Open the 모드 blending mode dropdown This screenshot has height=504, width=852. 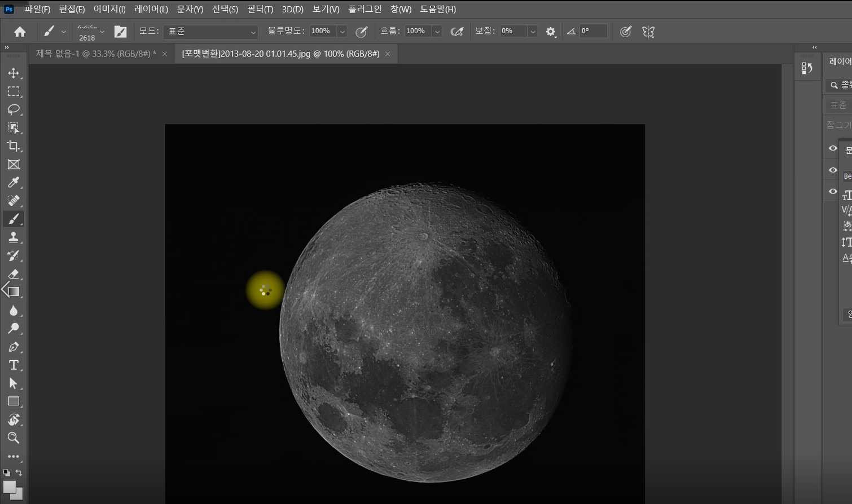pos(210,32)
